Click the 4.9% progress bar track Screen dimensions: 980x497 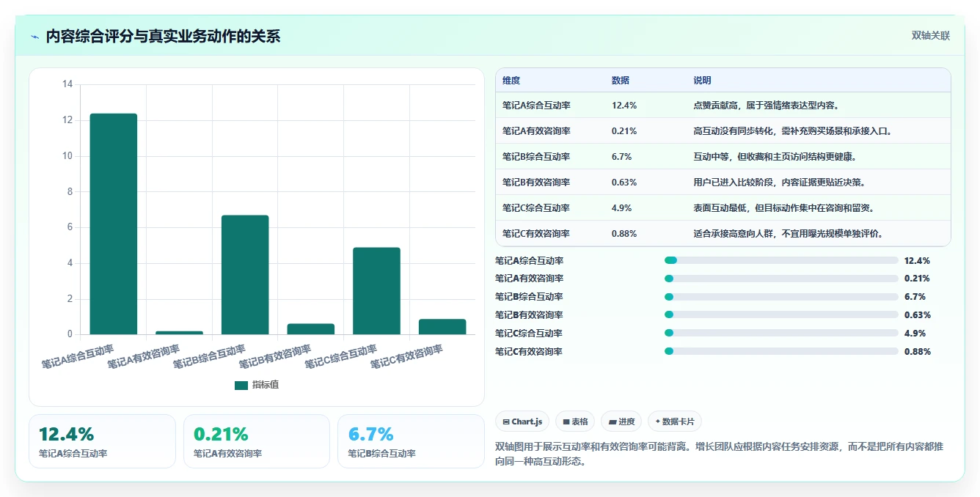(781, 333)
